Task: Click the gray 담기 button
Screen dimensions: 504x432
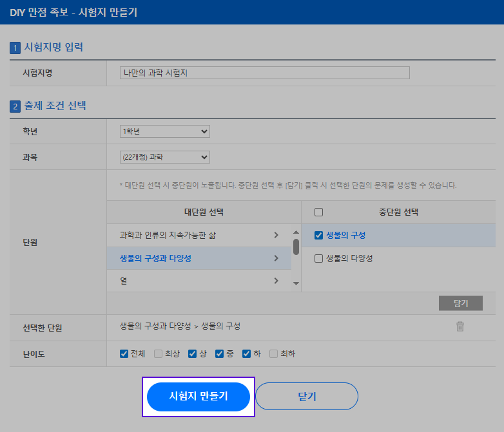Action: pos(460,303)
